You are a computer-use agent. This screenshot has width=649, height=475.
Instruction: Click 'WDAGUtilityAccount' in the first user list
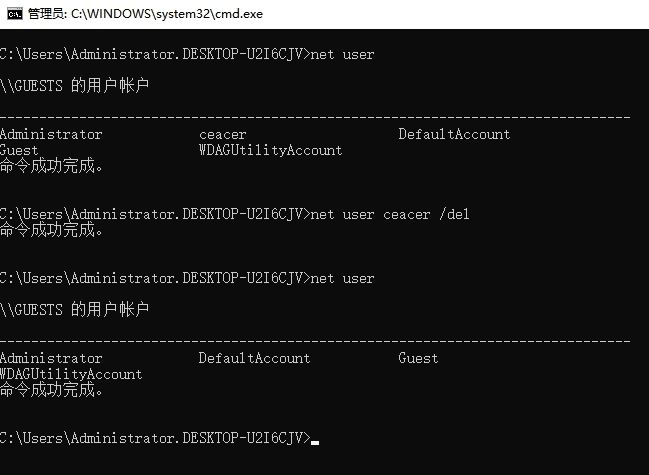[x=270, y=150]
